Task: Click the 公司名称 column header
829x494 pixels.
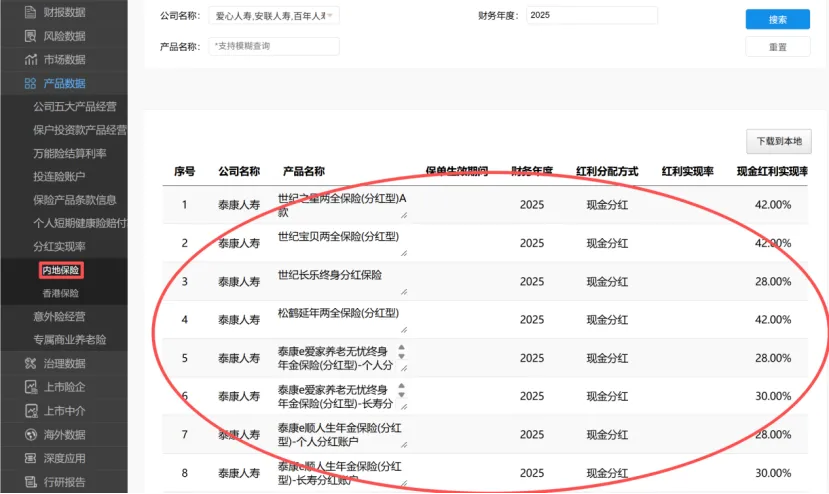Action: click(239, 171)
